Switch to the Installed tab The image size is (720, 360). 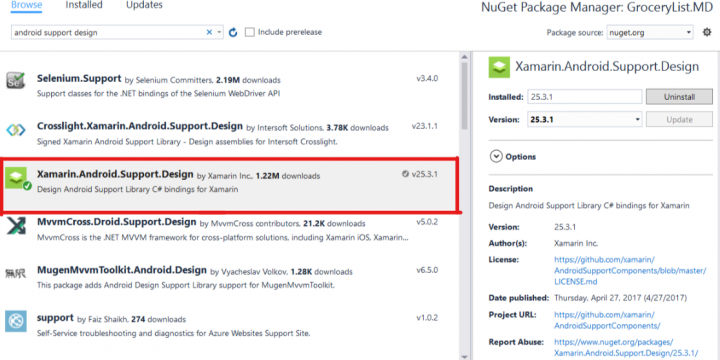coord(84,5)
